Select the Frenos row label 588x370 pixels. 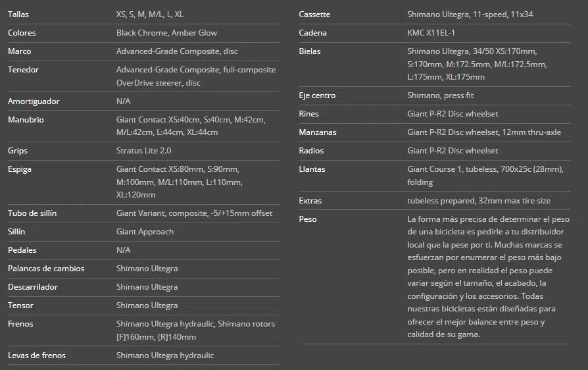(20, 324)
